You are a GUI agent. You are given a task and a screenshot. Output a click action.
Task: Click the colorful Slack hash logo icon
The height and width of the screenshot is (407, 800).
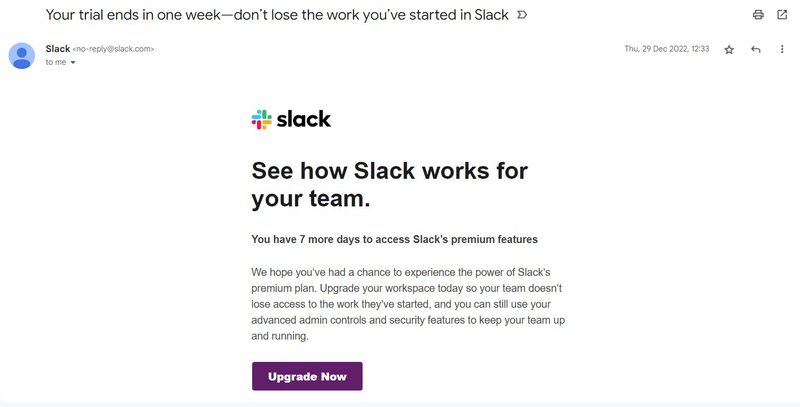coord(261,120)
